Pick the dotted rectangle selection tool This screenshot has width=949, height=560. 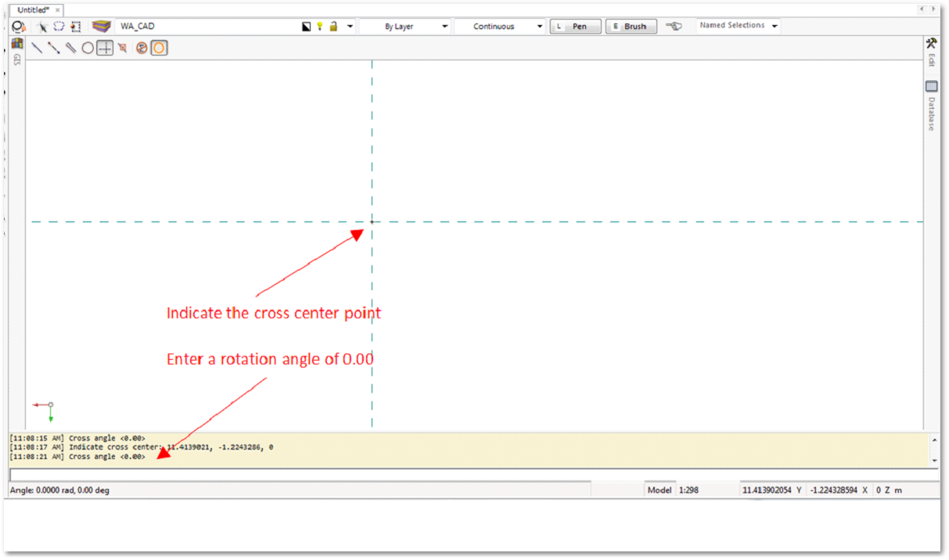(x=75, y=27)
